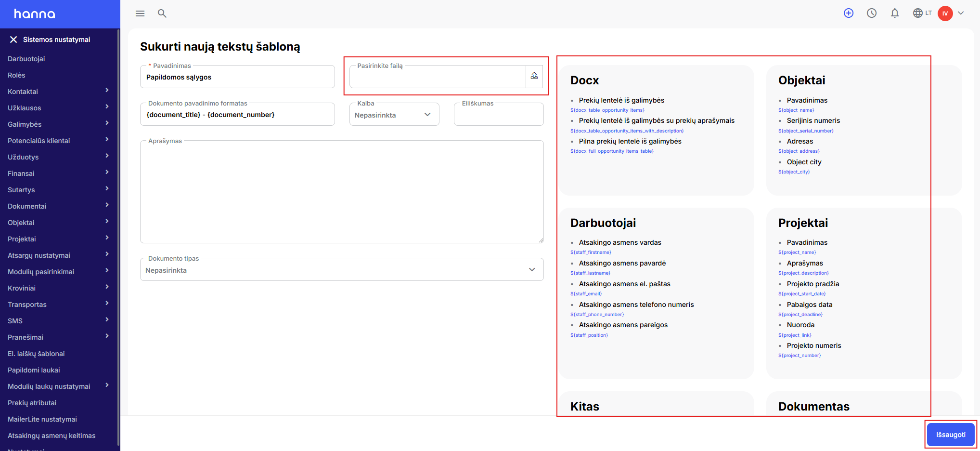
Task: Click the ${staff_firstname} placeholder
Action: pyautogui.click(x=591, y=252)
